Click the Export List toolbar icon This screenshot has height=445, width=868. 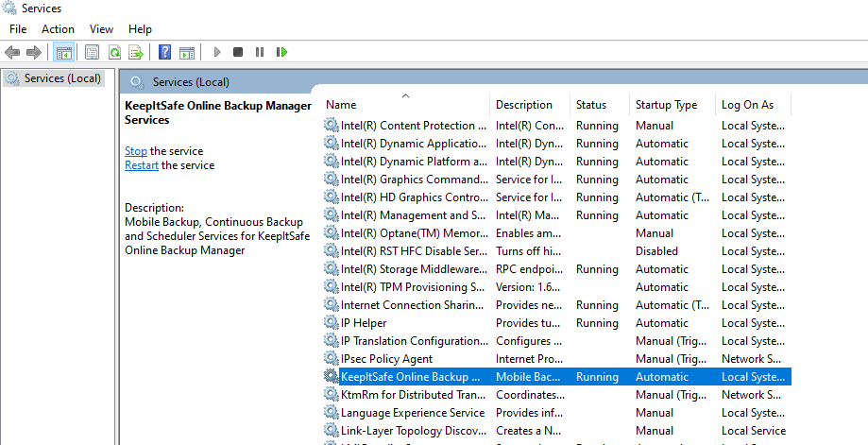tap(136, 53)
